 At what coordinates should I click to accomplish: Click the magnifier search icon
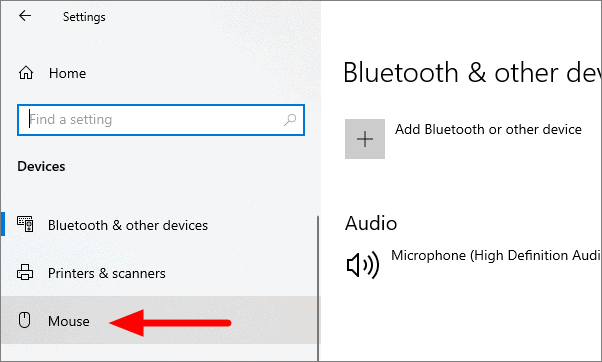point(290,120)
